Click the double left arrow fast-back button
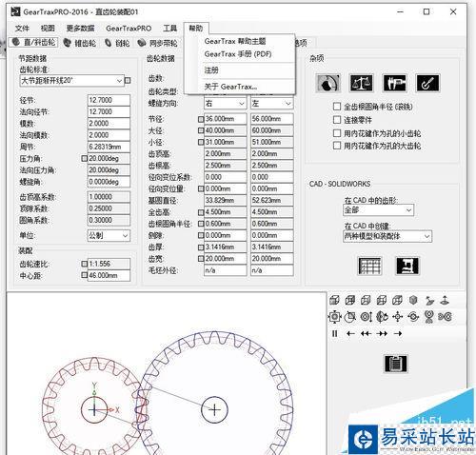Screen dimensions: 476x455 pyautogui.click(x=366, y=333)
